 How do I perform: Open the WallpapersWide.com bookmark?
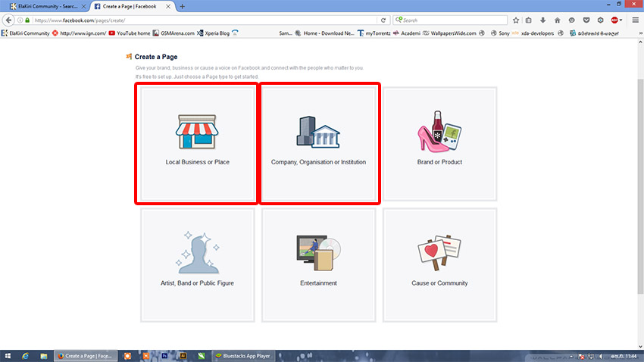coord(450,33)
